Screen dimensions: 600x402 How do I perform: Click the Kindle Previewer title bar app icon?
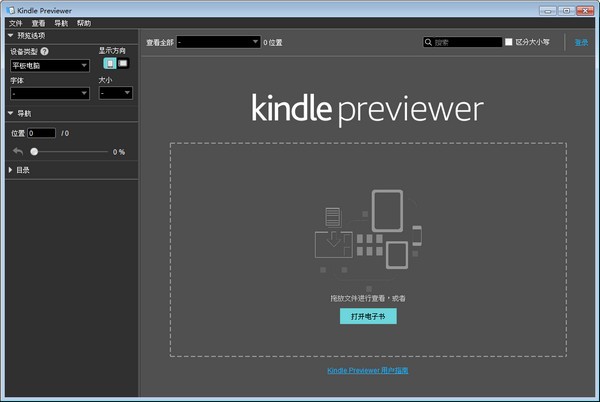point(10,9)
